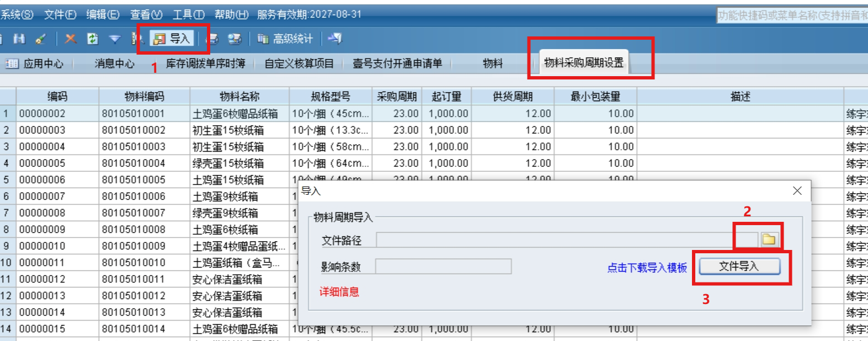Click the save (floppy disk) toolbar icon

point(19,39)
